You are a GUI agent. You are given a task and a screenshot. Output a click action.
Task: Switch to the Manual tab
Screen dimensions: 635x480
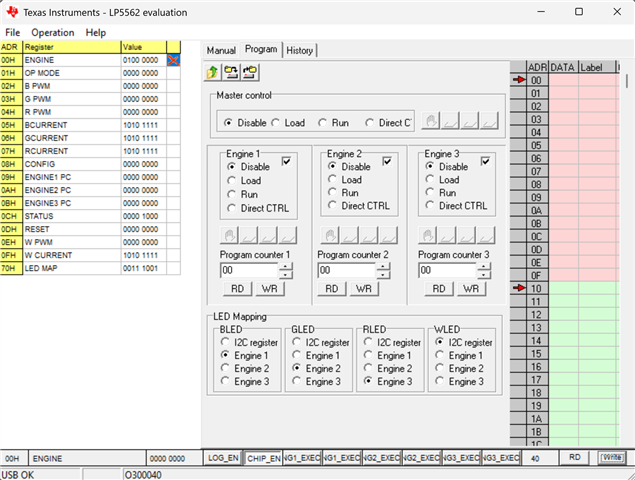tap(221, 51)
